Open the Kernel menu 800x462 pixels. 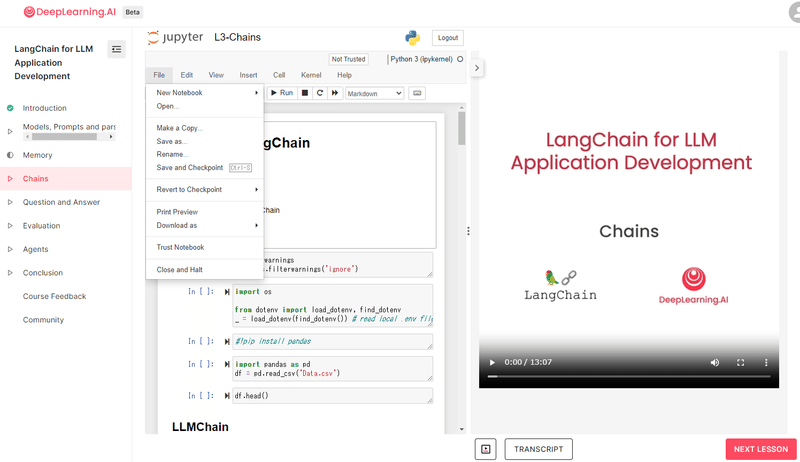coord(311,75)
